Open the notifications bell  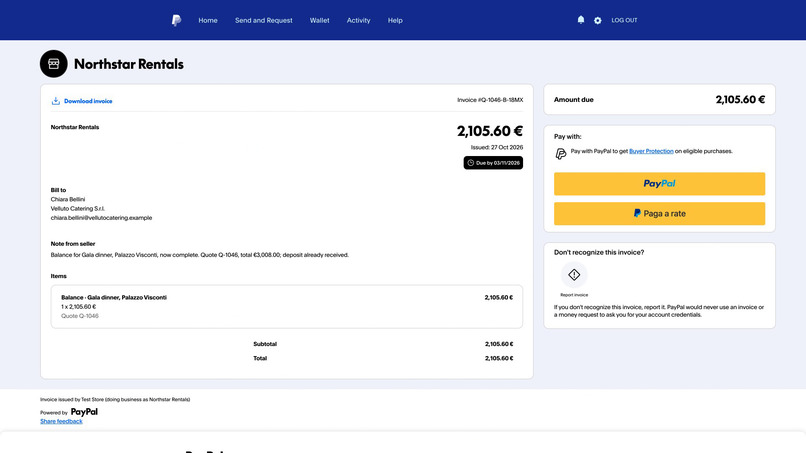click(581, 20)
